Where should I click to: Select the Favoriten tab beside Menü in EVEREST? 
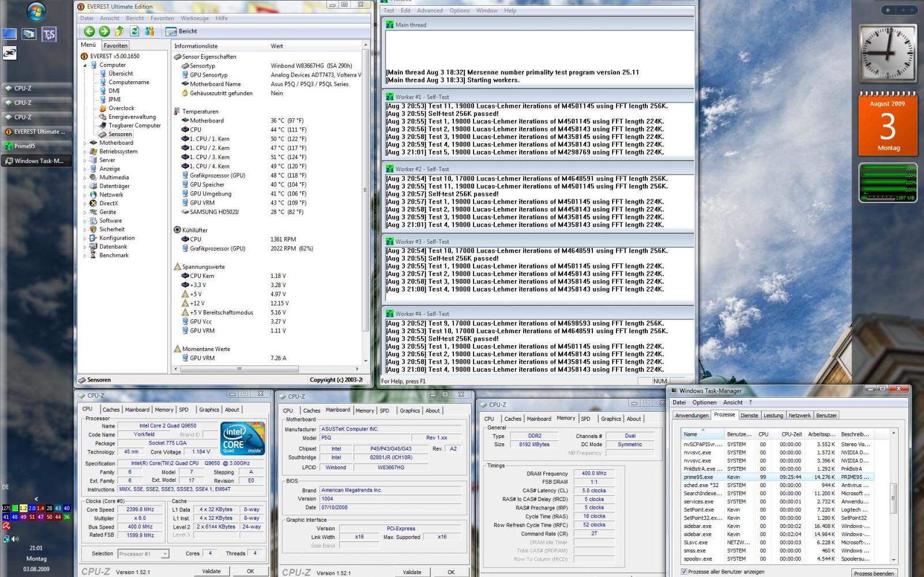point(116,46)
